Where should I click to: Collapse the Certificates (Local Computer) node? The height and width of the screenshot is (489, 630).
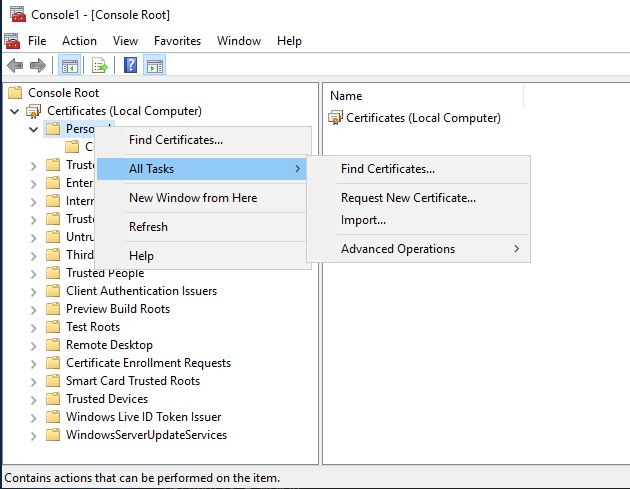pyautogui.click(x=15, y=111)
